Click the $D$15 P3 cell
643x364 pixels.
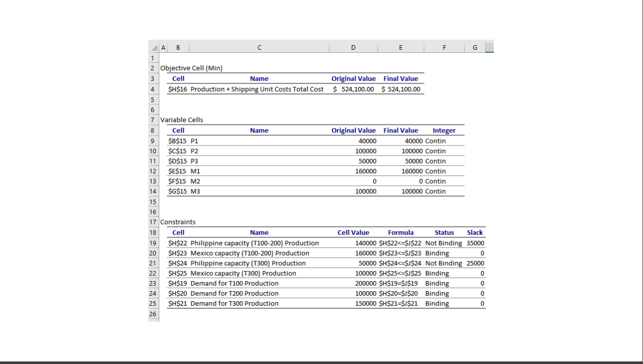click(x=183, y=161)
